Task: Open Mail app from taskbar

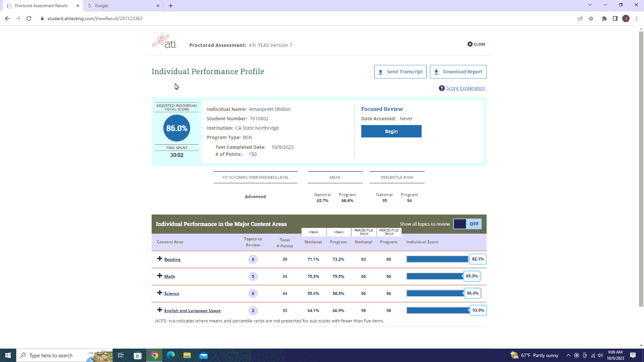Action: [x=203, y=355]
